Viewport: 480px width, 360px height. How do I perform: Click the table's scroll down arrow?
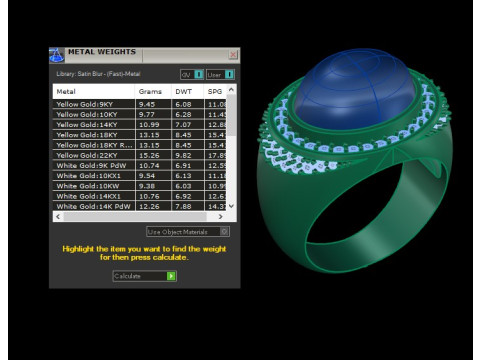pos(231,206)
